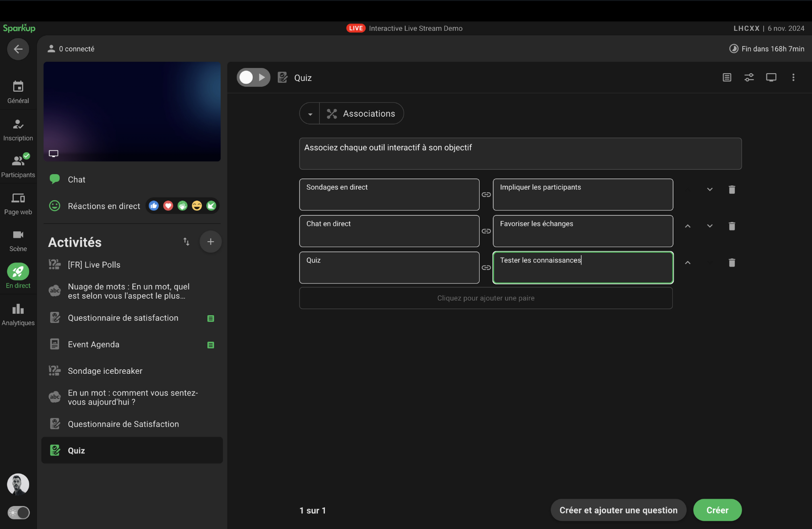Click the heart reaction emoji
Screen dimensions: 812x529
pyautogui.click(x=168, y=206)
